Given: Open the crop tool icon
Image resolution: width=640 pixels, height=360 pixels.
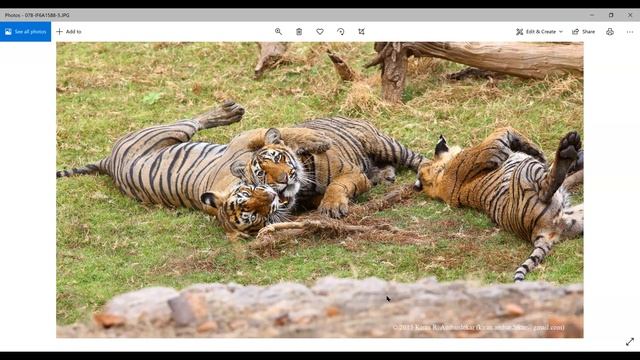Looking at the screenshot, I should tap(361, 31).
